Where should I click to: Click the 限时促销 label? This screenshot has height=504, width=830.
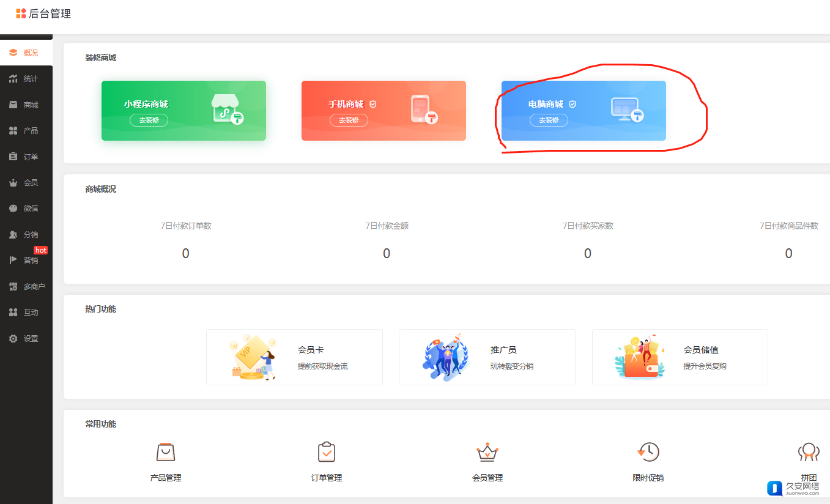(x=648, y=478)
